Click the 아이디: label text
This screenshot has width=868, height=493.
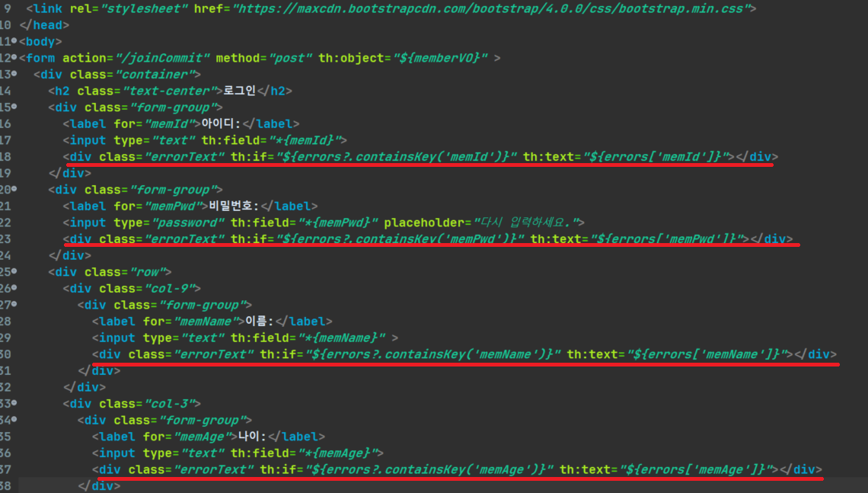pos(222,123)
